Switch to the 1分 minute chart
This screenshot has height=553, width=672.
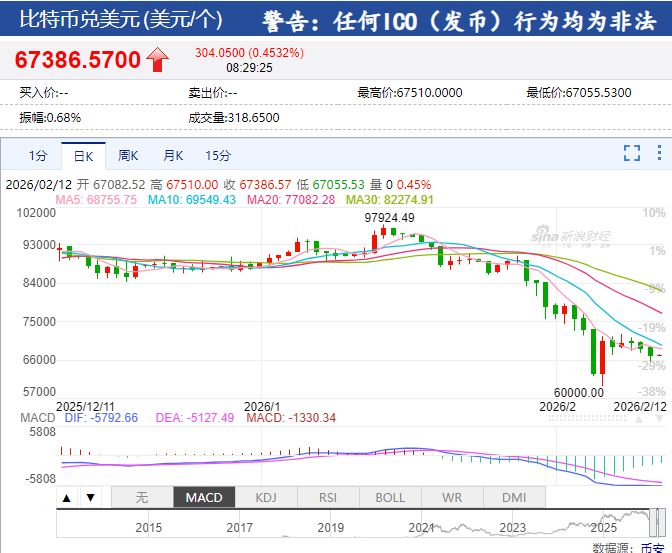[x=37, y=156]
